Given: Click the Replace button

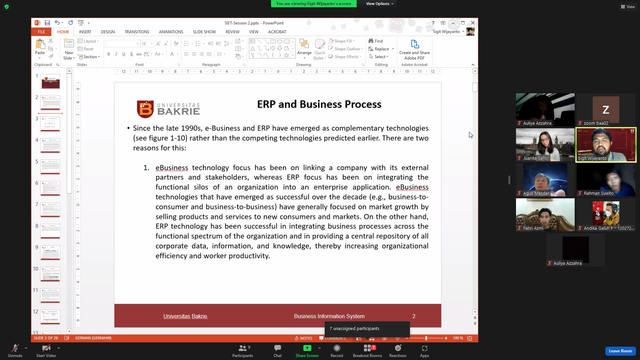Looking at the screenshot, I should pos(379,49).
